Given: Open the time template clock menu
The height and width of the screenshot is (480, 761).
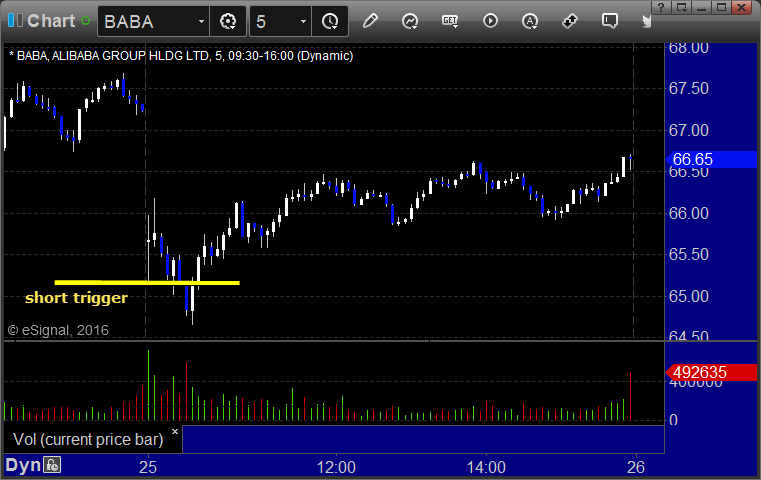Looking at the screenshot, I should coord(330,21).
